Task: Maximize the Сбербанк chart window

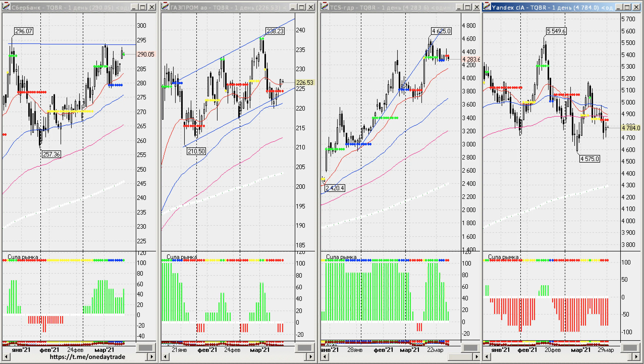Action: [143, 7]
